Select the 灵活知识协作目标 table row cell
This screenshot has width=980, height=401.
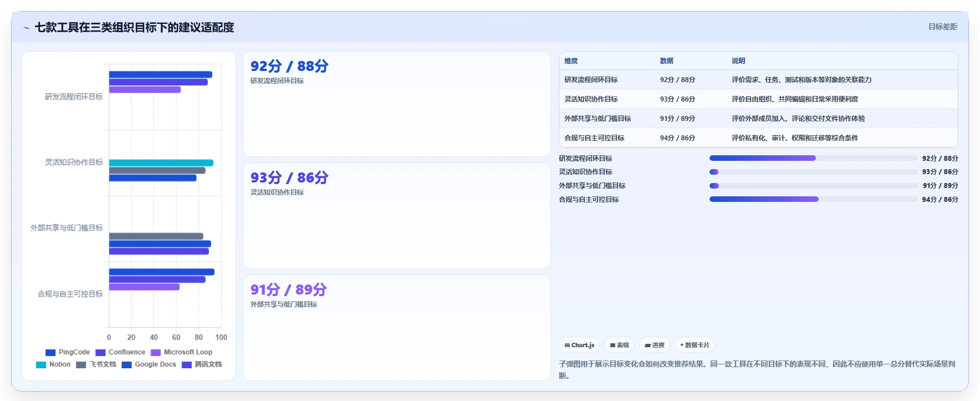pyautogui.click(x=591, y=99)
